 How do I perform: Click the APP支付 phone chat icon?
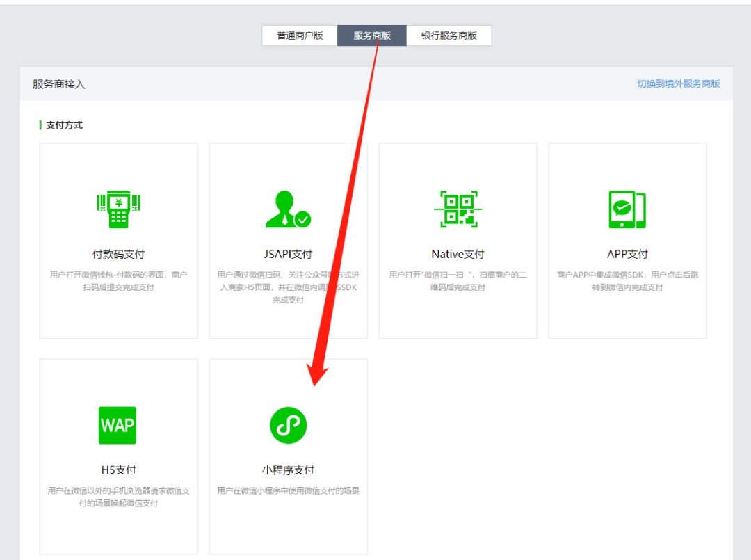tap(627, 209)
